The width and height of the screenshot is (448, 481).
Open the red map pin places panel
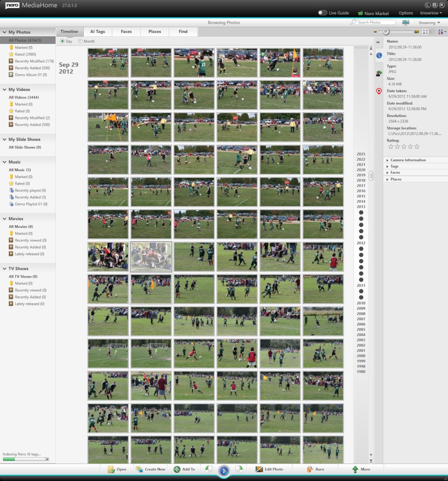click(379, 91)
